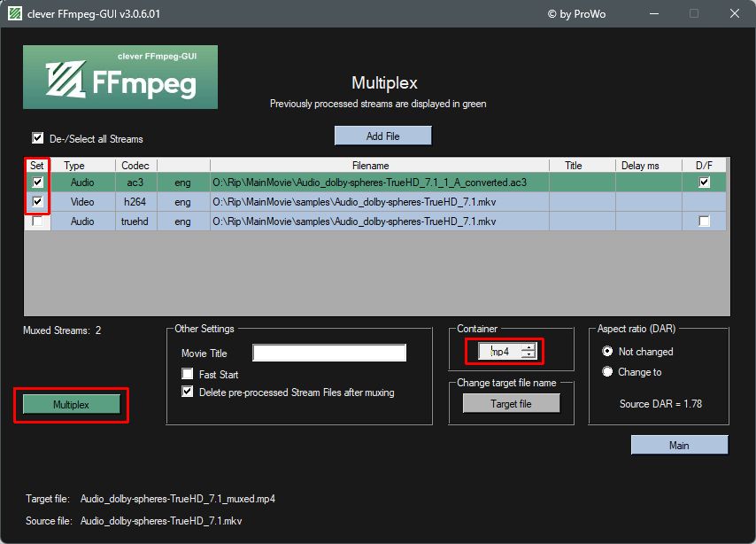The height and width of the screenshot is (544, 756).
Task: Click the eng language cell of truehd row
Action: coord(183,221)
